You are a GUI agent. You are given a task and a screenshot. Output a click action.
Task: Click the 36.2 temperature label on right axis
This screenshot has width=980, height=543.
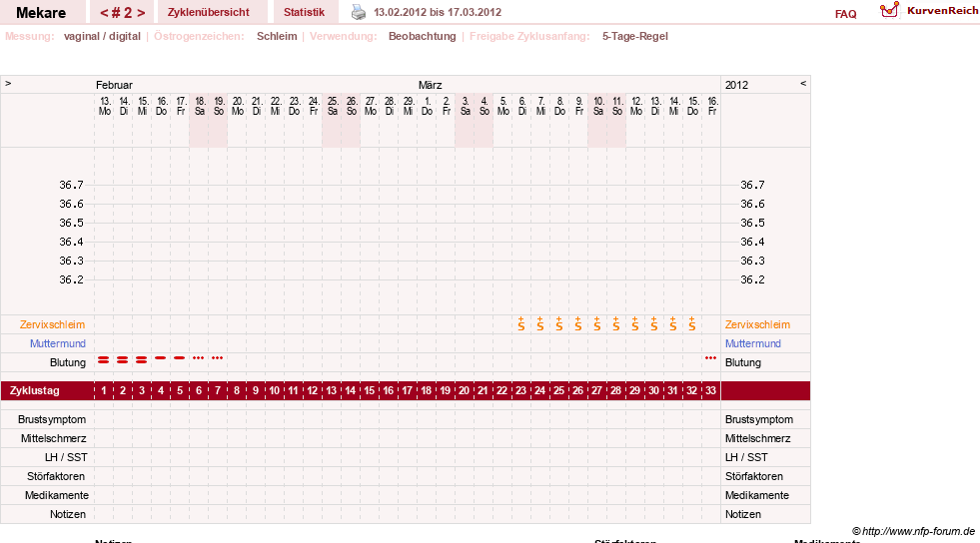[x=752, y=279]
